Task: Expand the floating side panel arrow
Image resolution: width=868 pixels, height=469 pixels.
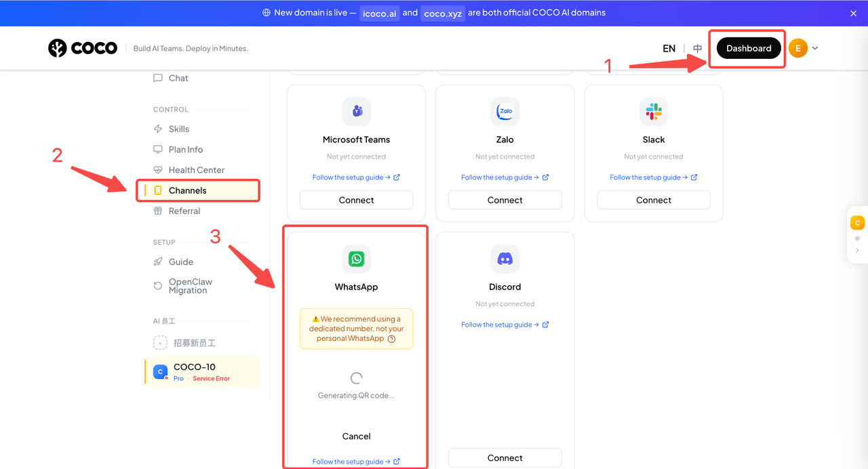Action: (857, 251)
